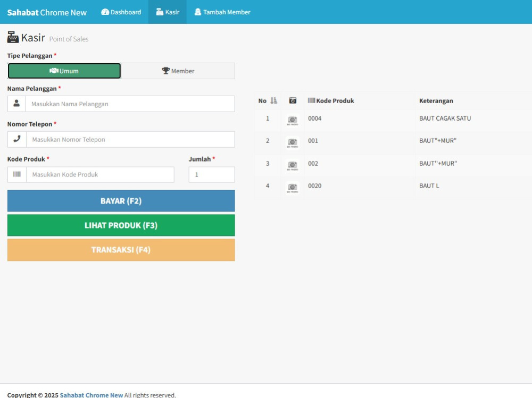This screenshot has height=398, width=532.
Task: Open photo thumbnail for product 001
Action: tap(293, 143)
